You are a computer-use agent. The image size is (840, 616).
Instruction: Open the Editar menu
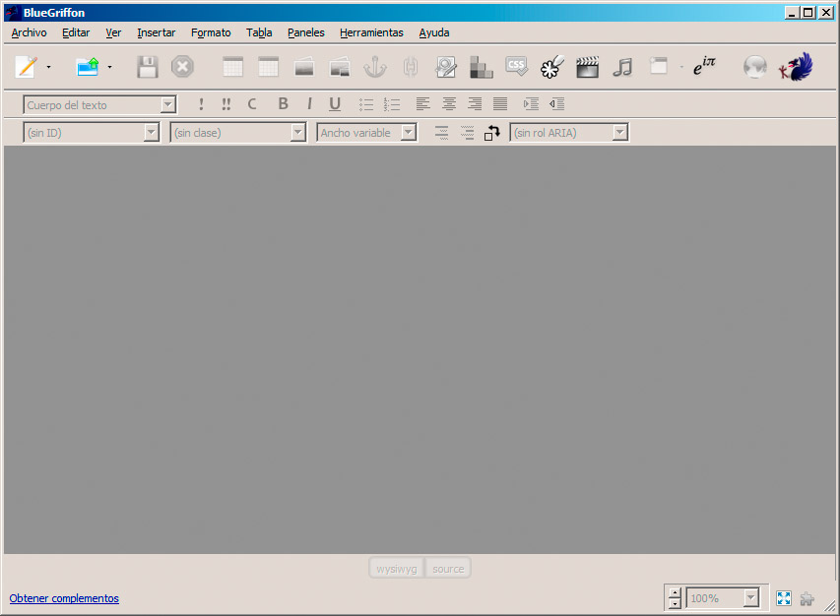click(x=76, y=32)
